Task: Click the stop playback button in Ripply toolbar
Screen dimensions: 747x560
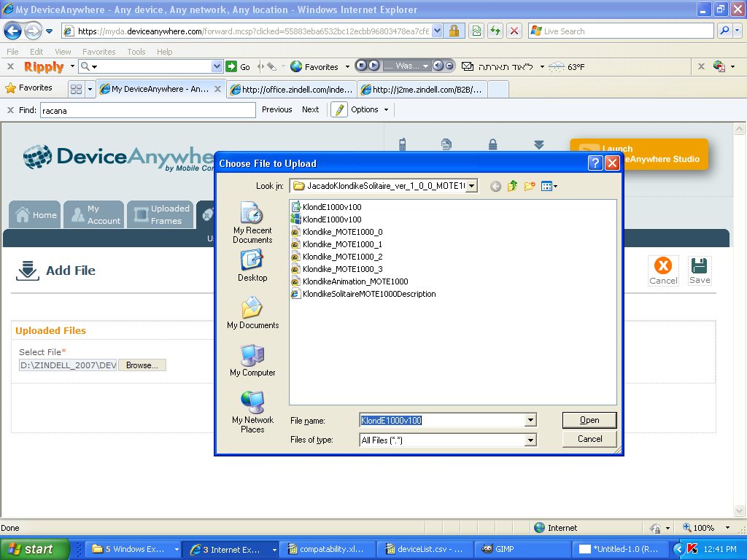Action: point(362,66)
